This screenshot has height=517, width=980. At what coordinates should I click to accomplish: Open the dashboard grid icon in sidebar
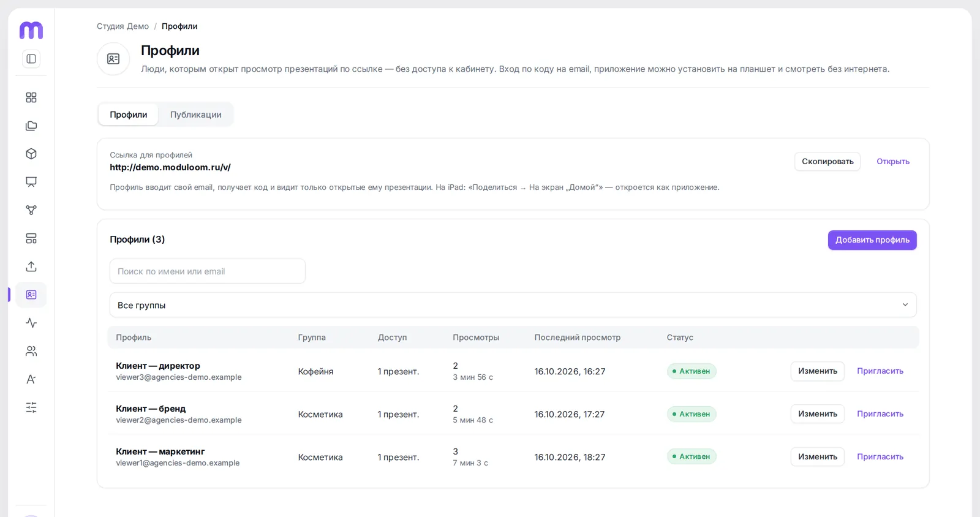coord(31,97)
